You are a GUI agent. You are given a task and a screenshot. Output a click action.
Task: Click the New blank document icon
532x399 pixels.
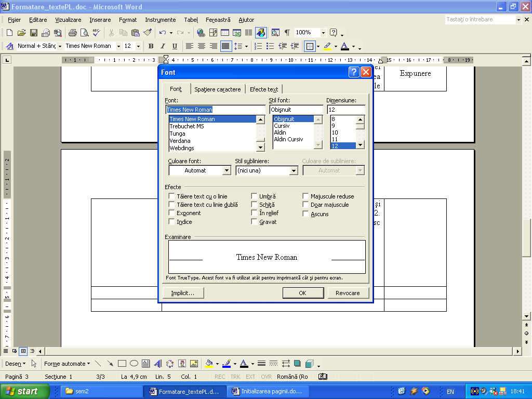(9, 33)
